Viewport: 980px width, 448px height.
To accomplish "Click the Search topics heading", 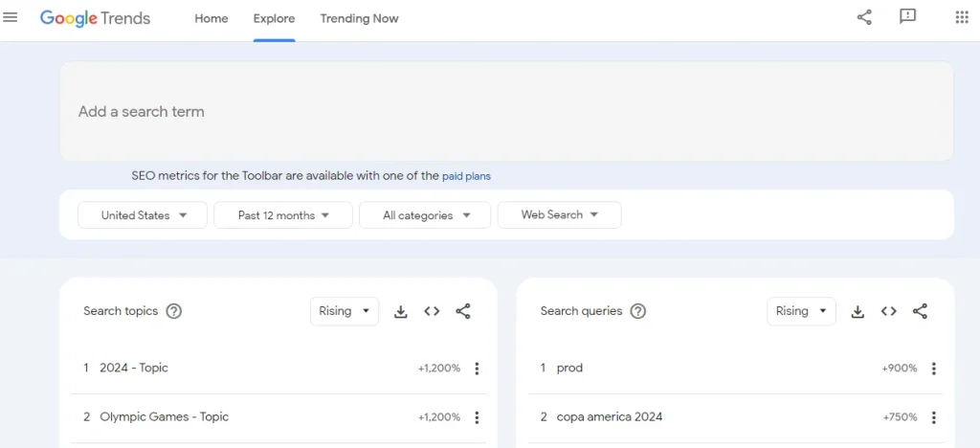I will pos(121,311).
